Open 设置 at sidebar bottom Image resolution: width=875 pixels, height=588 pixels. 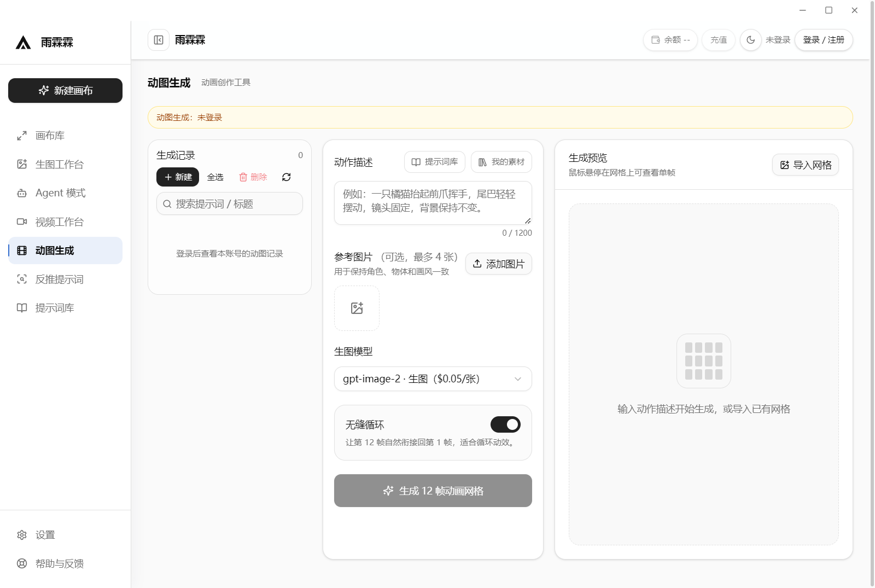tap(65, 535)
